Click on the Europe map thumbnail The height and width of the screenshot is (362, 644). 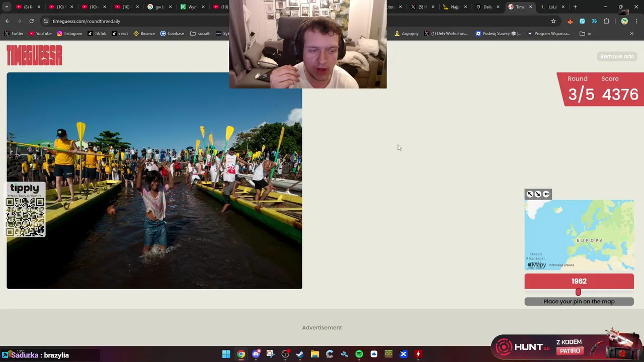(x=579, y=235)
